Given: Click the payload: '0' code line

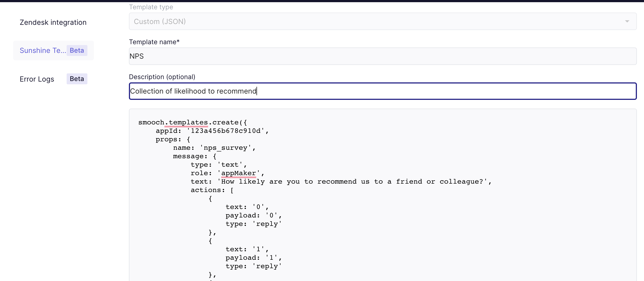Looking at the screenshot, I should (254, 216).
